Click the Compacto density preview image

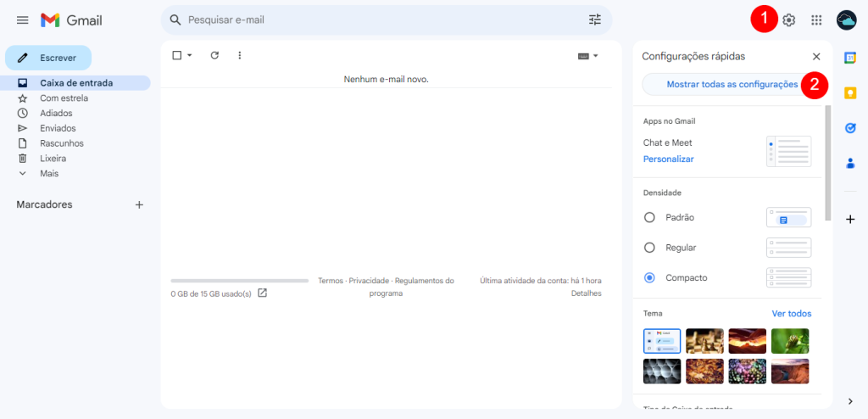tap(789, 277)
